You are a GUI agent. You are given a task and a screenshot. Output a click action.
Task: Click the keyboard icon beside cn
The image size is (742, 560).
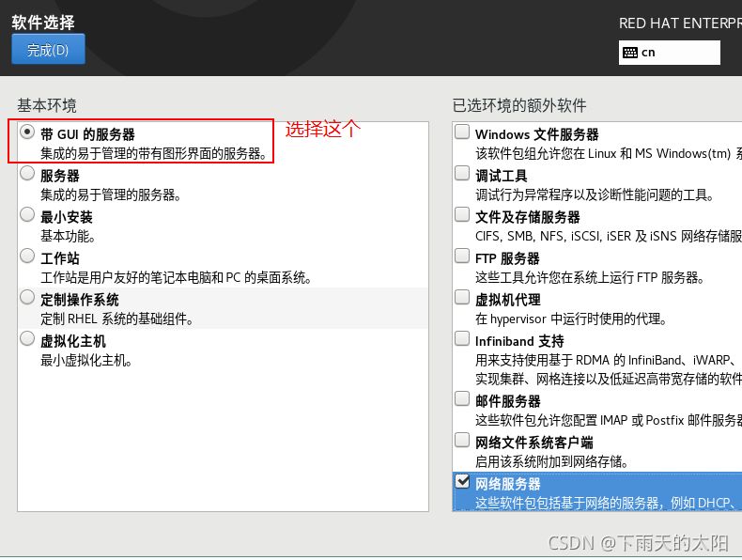coord(630,53)
